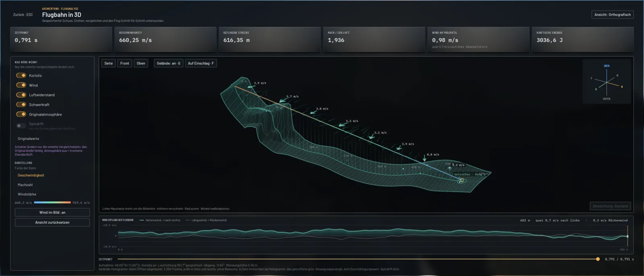644x276 pixels.
Task: Go back with Zurück · ESC
Action: tap(23, 15)
